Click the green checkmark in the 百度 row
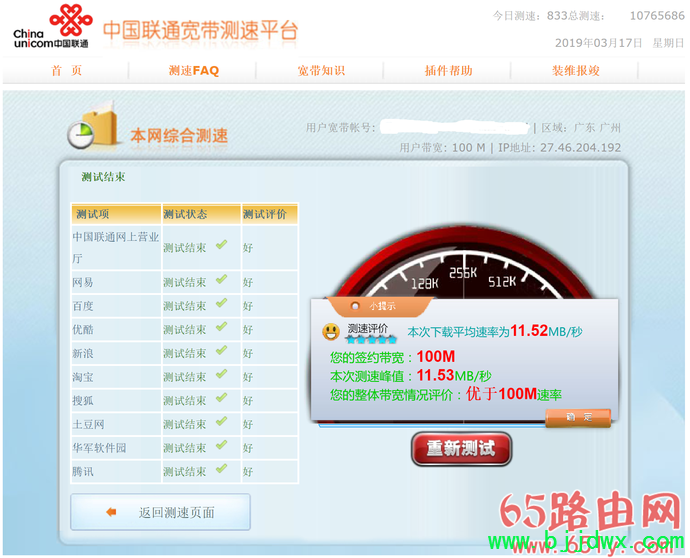 tap(221, 303)
